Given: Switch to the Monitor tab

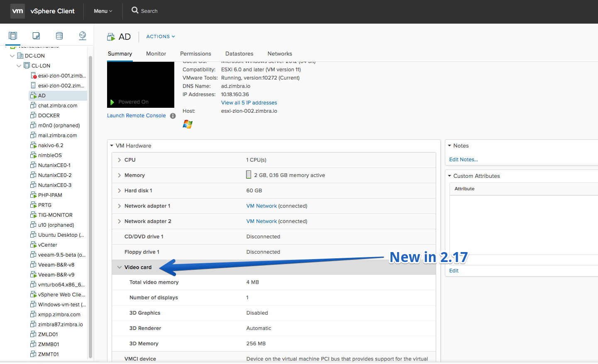Looking at the screenshot, I should [x=156, y=54].
